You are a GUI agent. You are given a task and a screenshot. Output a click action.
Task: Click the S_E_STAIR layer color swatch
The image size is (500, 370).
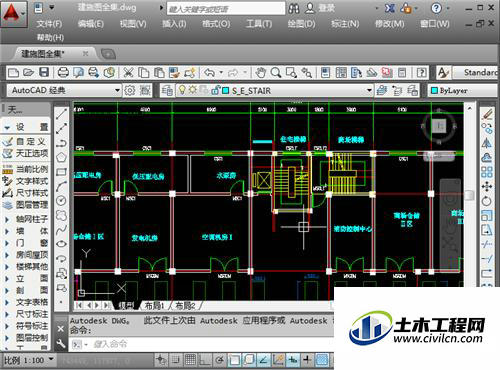click(x=226, y=90)
